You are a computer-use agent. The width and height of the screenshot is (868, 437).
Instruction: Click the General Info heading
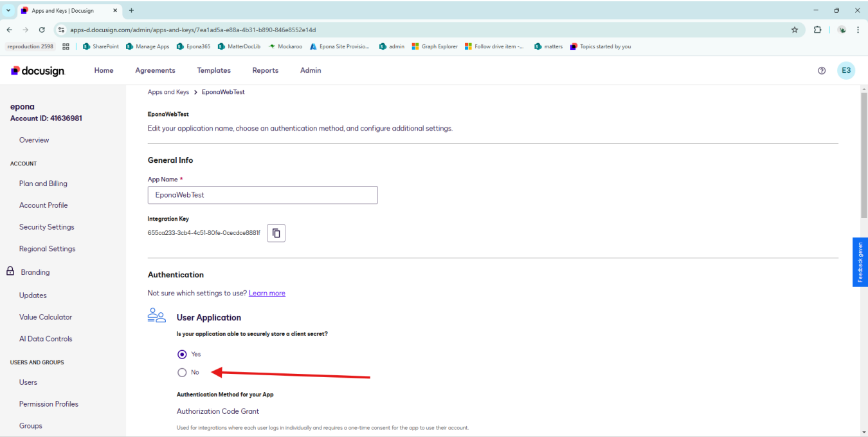pyautogui.click(x=170, y=160)
